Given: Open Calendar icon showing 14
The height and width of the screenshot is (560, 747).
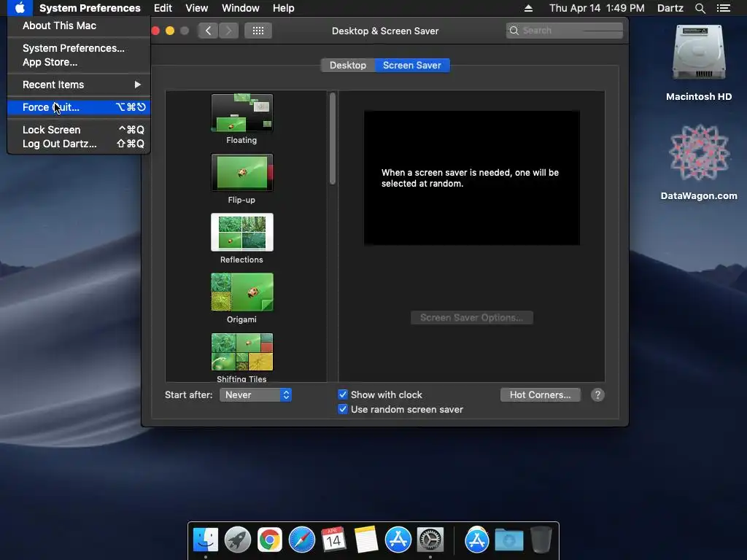Looking at the screenshot, I should point(333,540).
